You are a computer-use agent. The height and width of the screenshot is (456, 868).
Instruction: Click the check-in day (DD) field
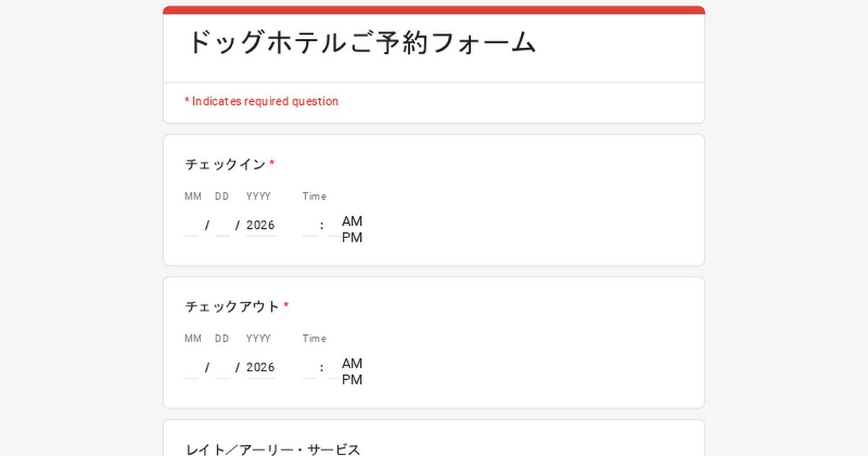(222, 225)
